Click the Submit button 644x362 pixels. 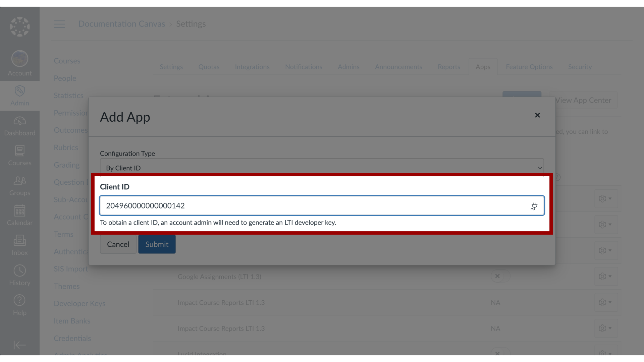157,244
